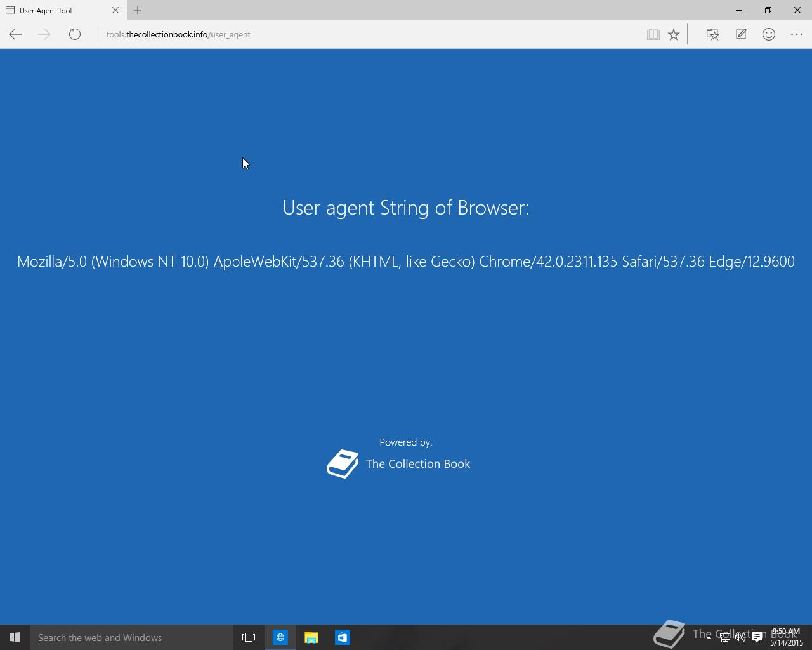Close the User Agent Tool tab

click(x=115, y=10)
